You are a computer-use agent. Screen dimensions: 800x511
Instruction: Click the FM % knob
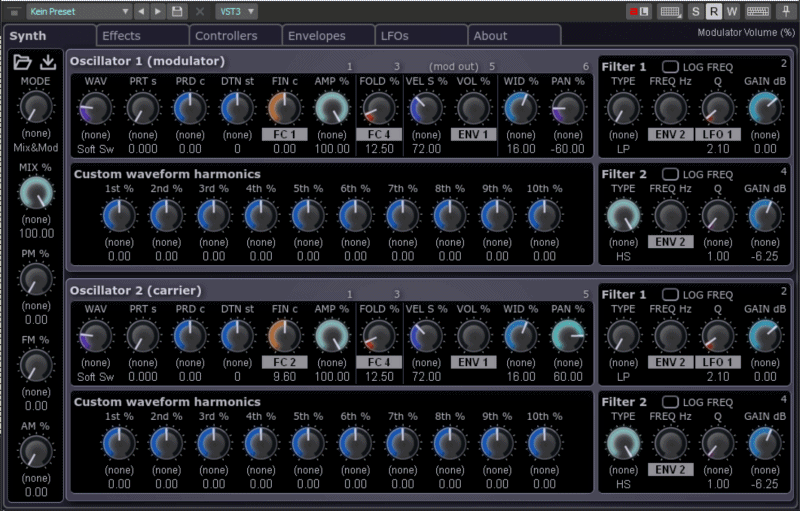tap(36, 366)
